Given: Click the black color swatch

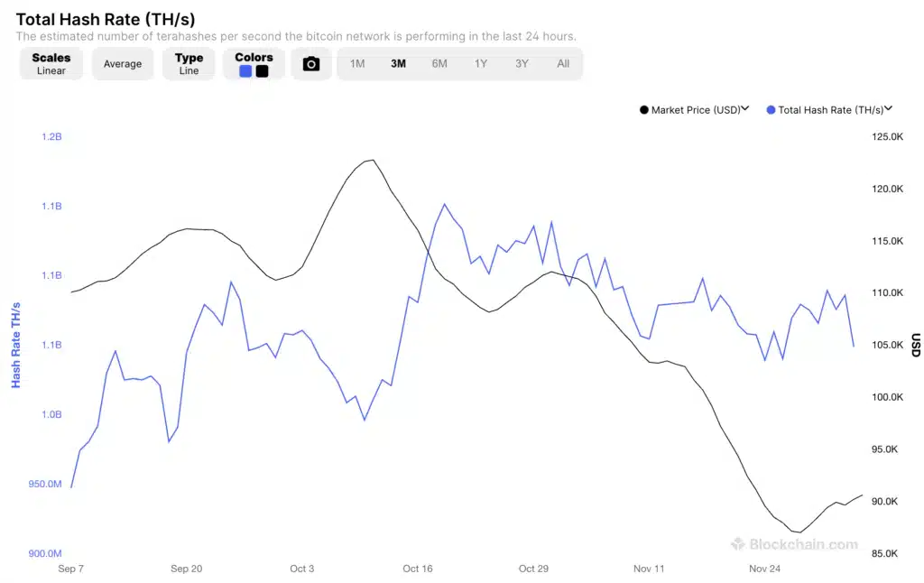Looking at the screenshot, I should click(262, 71).
